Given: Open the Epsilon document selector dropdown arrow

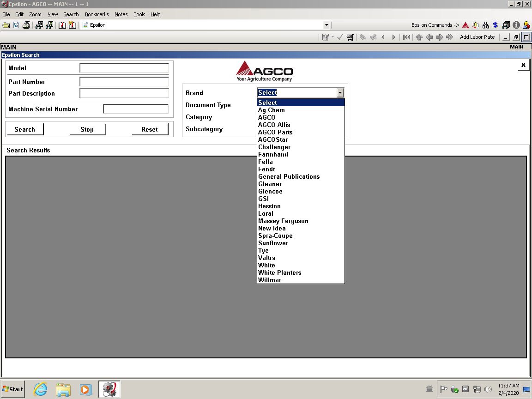Looking at the screenshot, I should (x=326, y=25).
